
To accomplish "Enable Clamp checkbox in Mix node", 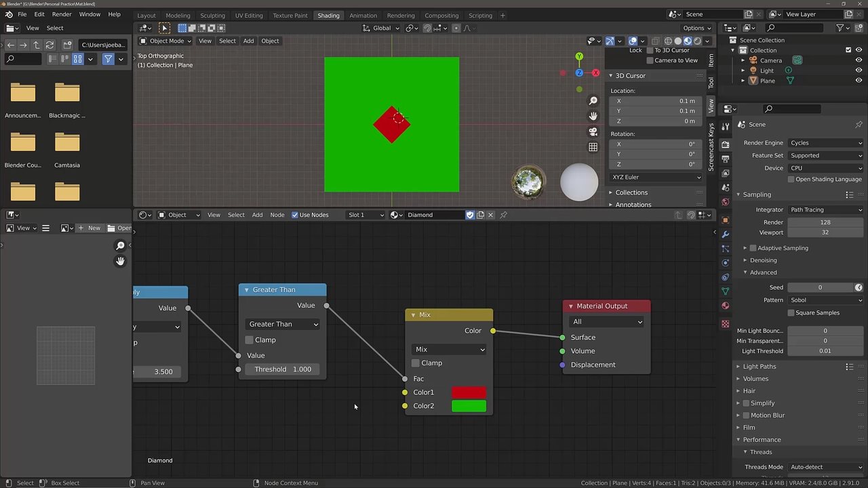I will pyautogui.click(x=416, y=363).
